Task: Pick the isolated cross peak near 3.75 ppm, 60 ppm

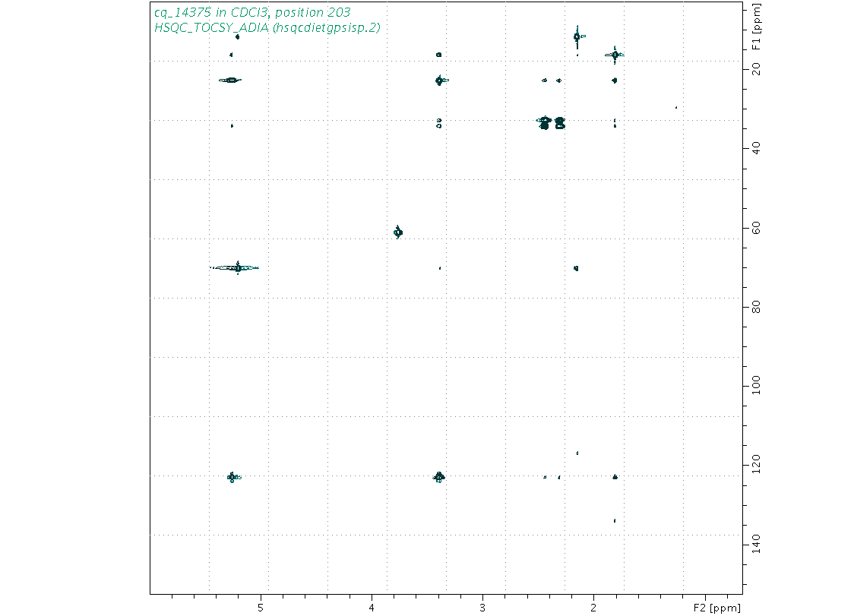Action: coord(398,232)
